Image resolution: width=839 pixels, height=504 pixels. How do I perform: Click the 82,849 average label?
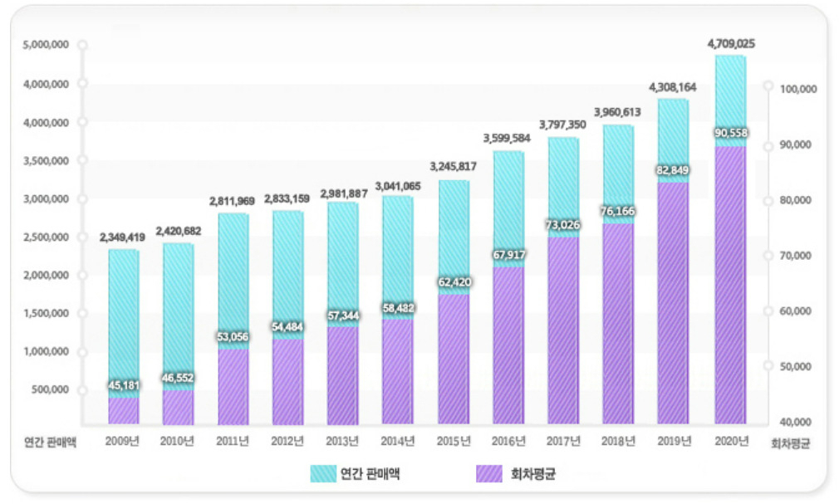pyautogui.click(x=673, y=170)
